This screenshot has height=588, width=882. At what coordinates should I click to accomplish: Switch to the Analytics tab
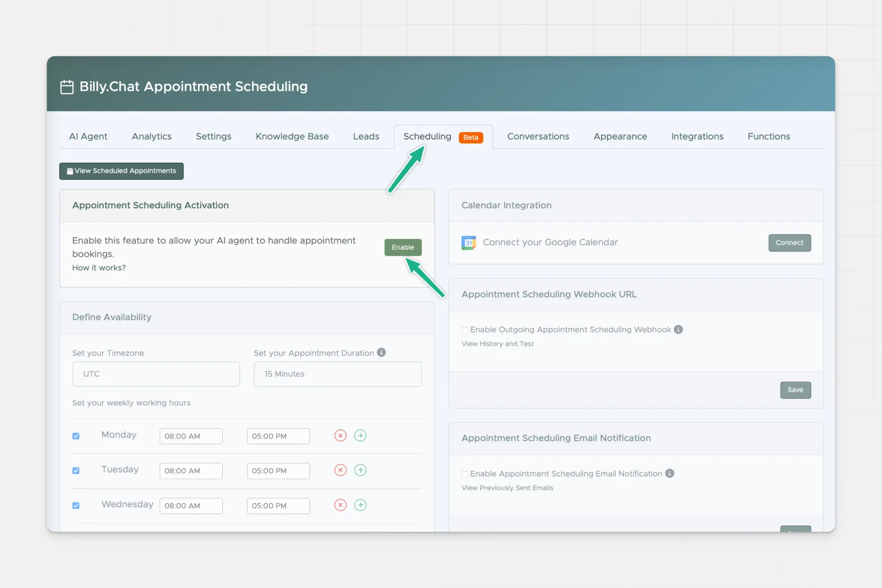pos(152,137)
